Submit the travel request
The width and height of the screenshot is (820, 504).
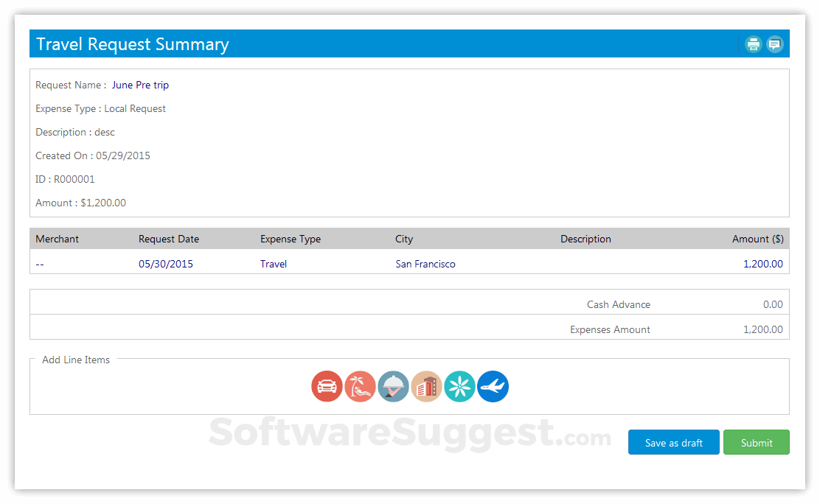pos(757,442)
